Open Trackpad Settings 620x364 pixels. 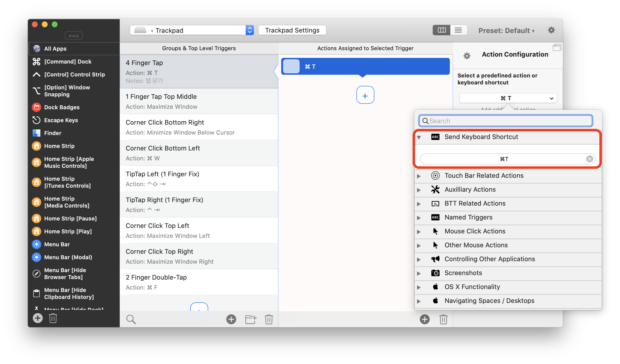tap(292, 30)
